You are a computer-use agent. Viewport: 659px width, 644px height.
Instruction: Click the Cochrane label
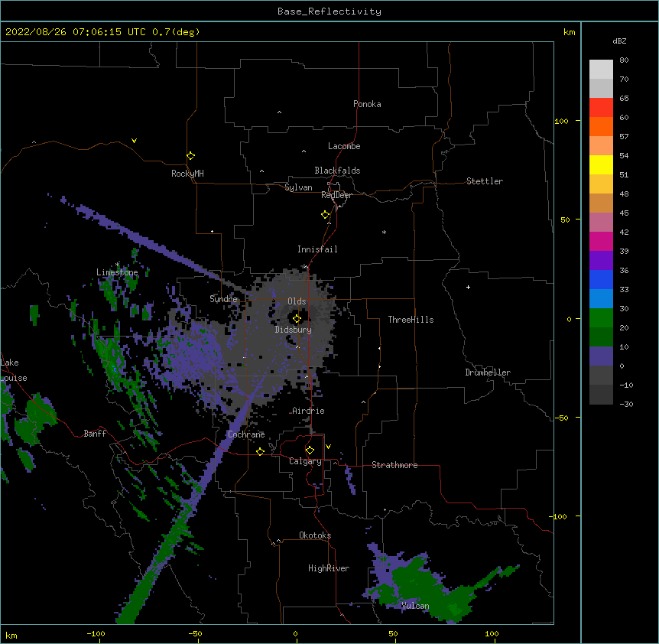coord(246,434)
